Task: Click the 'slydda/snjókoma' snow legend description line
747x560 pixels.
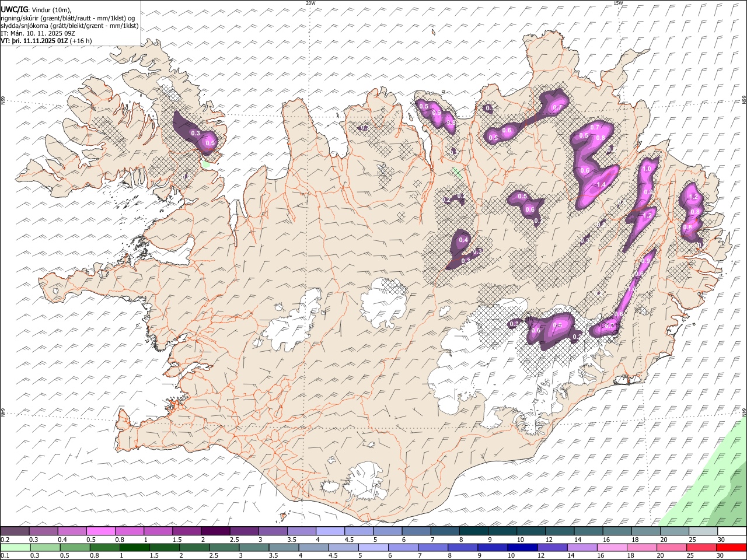Action: (x=69, y=26)
